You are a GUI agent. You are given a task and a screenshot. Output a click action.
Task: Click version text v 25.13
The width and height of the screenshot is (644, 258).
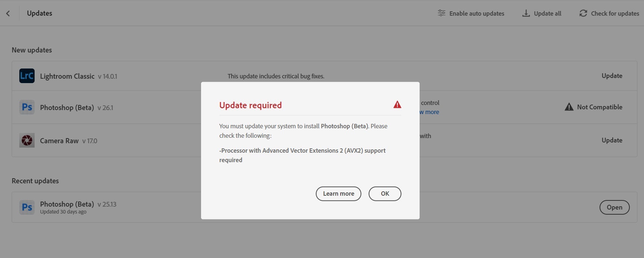107,204
